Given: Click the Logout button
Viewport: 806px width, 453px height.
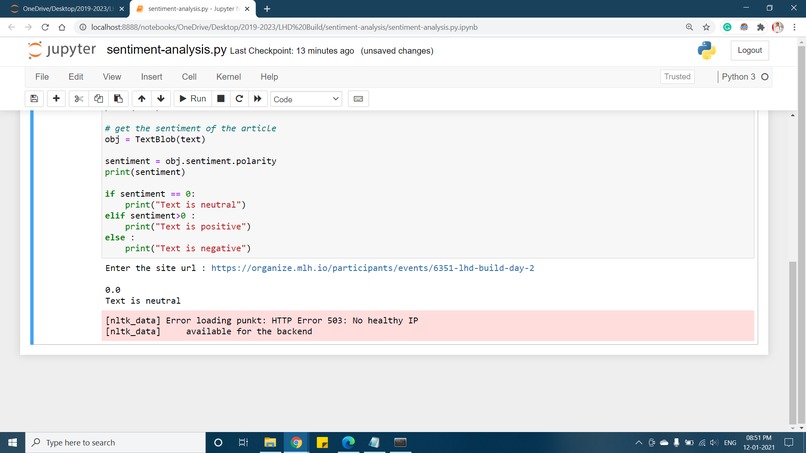Looking at the screenshot, I should click(749, 50).
